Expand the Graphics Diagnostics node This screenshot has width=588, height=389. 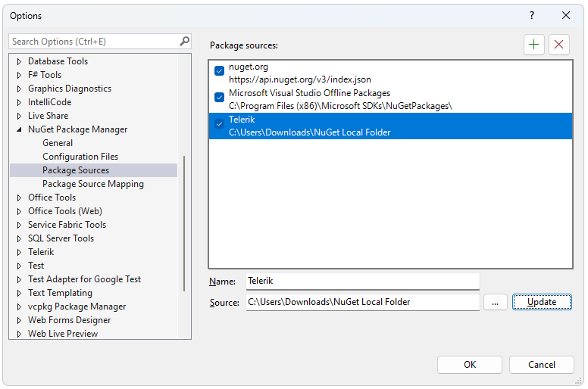[x=19, y=89]
